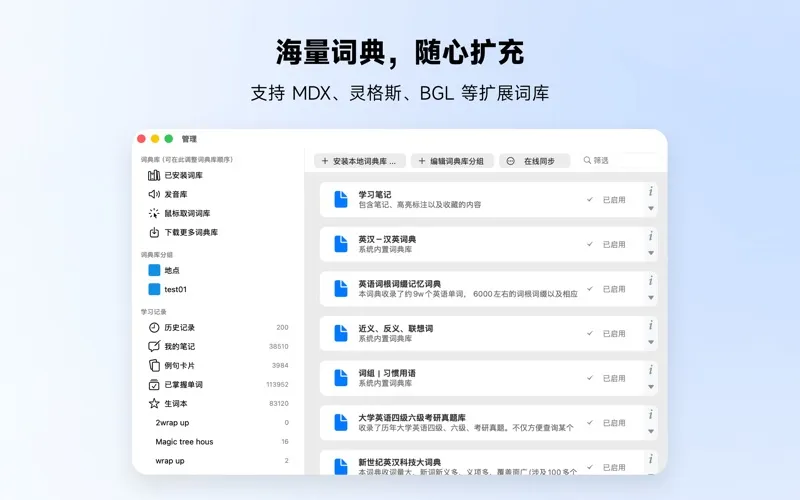800x500 pixels.
Task: Select blue folder icon for 地点
Action: (x=154, y=270)
